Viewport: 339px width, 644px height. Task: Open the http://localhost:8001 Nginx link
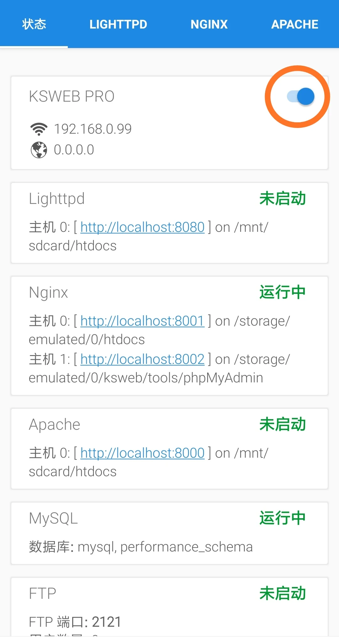click(143, 321)
